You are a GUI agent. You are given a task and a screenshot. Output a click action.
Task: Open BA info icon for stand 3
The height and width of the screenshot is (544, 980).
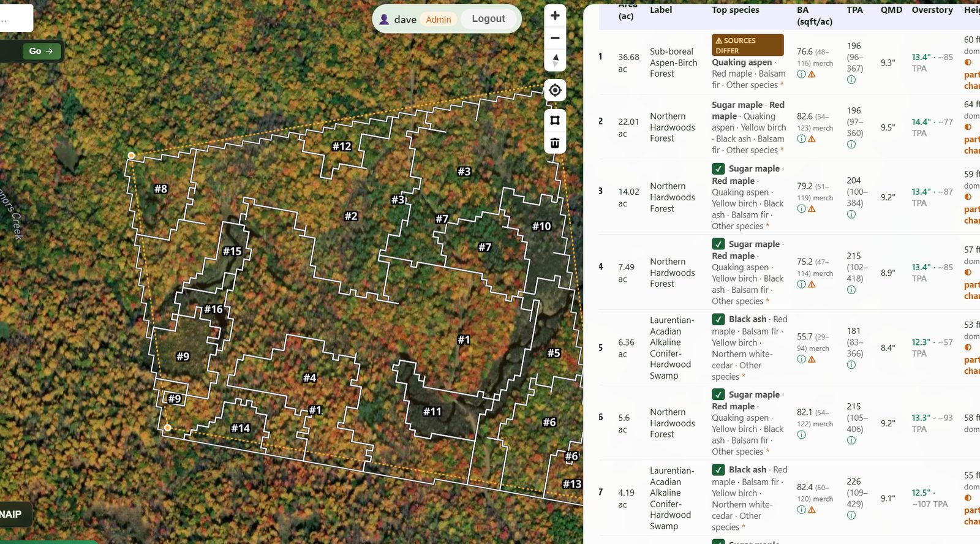coord(801,209)
